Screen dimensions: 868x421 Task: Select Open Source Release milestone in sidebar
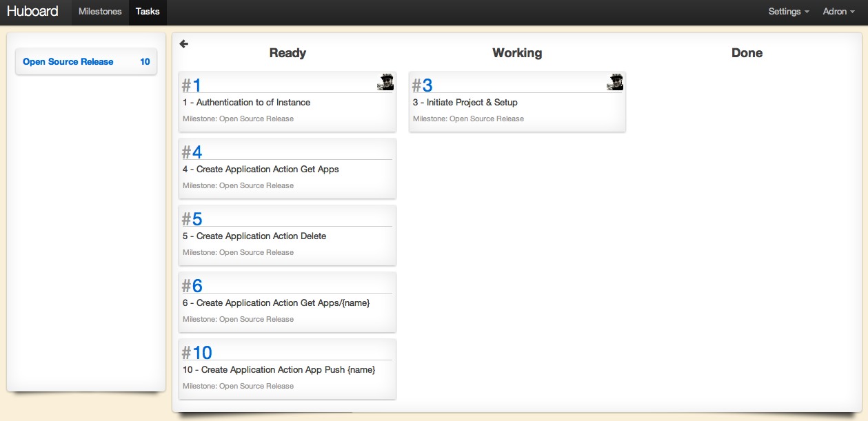[x=68, y=61]
